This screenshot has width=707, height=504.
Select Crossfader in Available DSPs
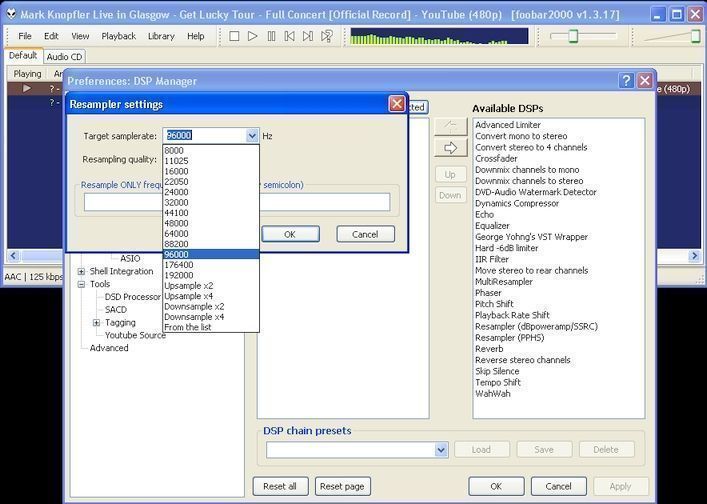[x=496, y=159]
